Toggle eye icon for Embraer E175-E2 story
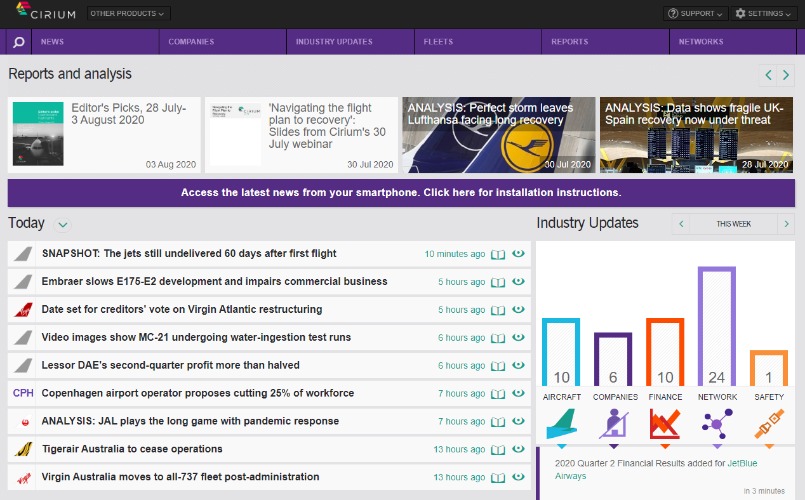The width and height of the screenshot is (805, 500). coord(519,281)
